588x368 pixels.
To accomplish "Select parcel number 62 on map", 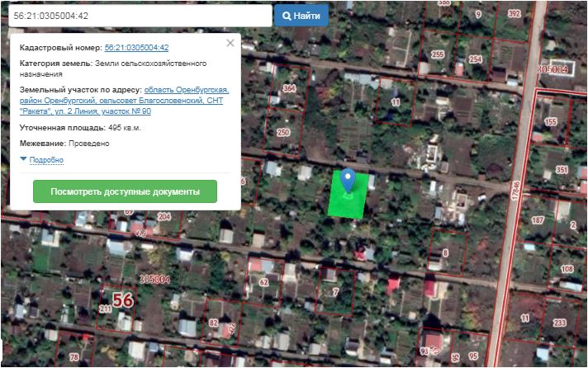I will pyautogui.click(x=264, y=281).
